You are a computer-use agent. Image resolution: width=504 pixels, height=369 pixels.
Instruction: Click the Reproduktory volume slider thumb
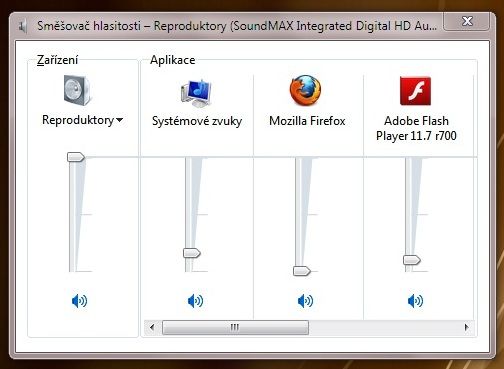tap(76, 157)
